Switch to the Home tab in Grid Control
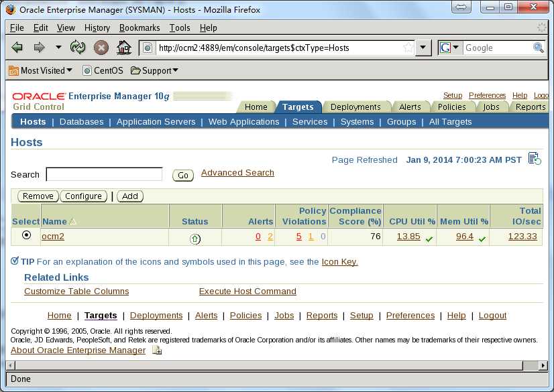Screen dimensions: 554x392 256,107
